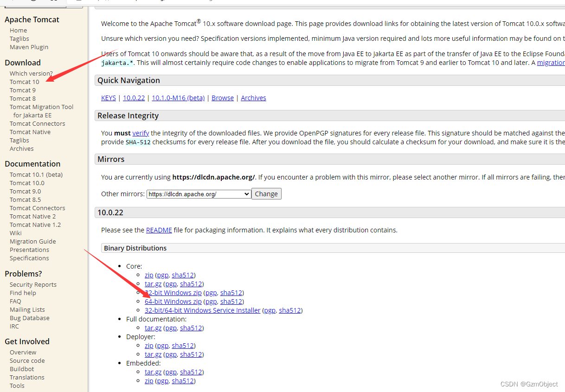Image resolution: width=565 pixels, height=392 pixels.
Task: Open Tomcat Migration Tool for Jakarta EE
Action: 41,111
